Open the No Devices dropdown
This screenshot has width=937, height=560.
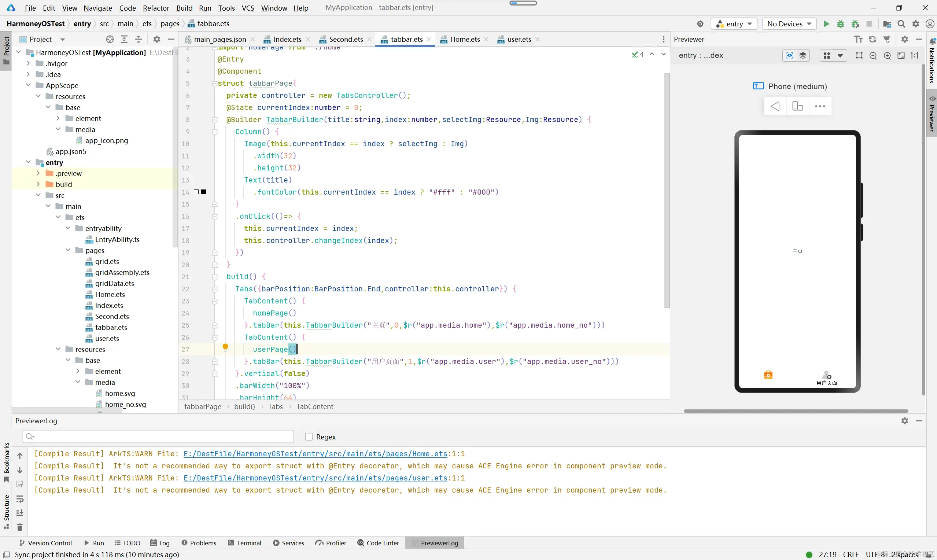click(x=789, y=24)
